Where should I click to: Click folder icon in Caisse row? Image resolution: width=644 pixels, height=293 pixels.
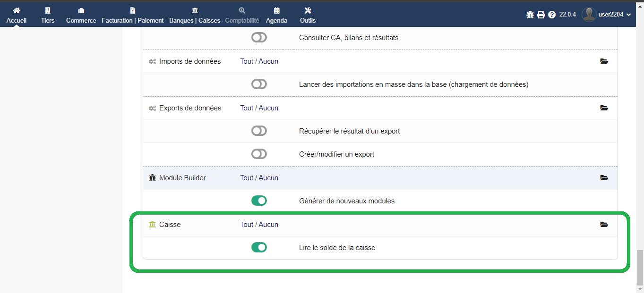(x=604, y=225)
